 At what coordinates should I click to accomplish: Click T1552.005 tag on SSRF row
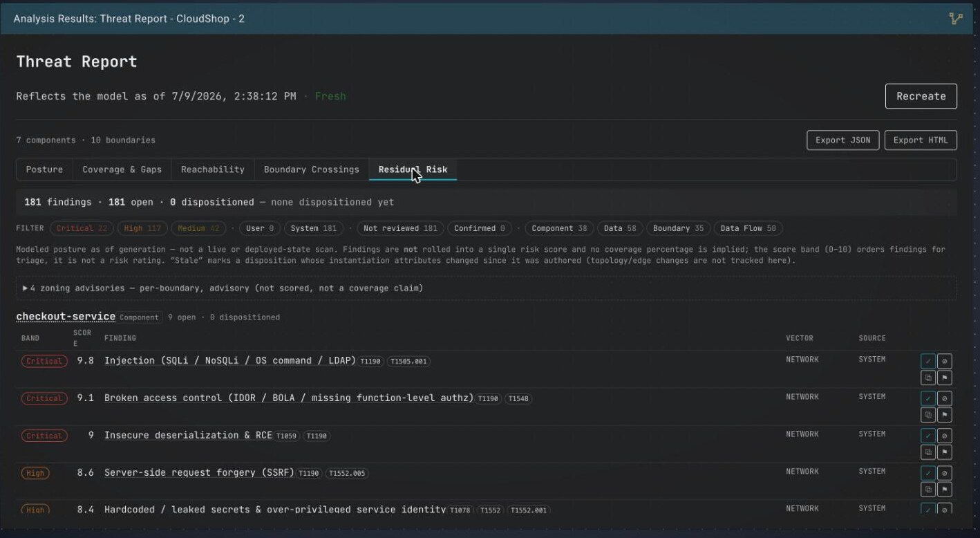pos(347,474)
